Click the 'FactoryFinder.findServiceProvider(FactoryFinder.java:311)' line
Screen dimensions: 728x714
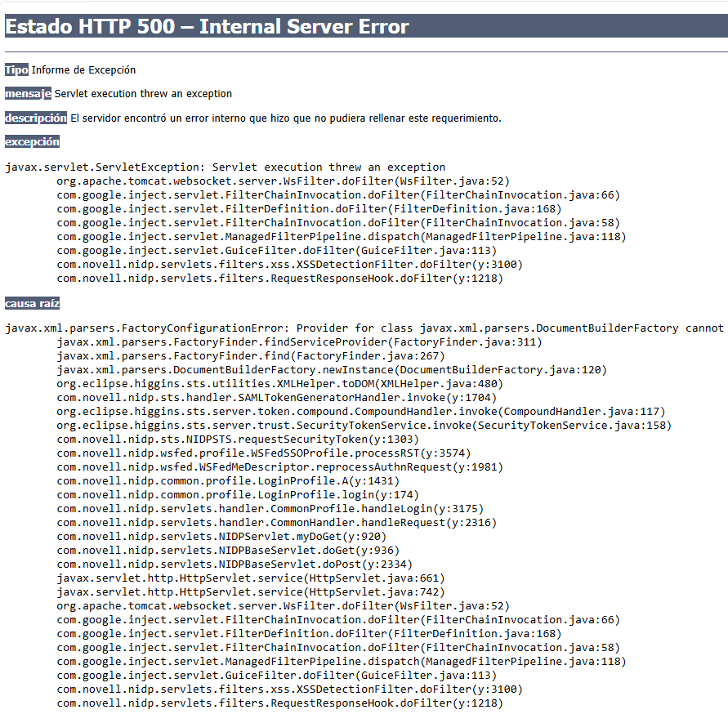300,342
